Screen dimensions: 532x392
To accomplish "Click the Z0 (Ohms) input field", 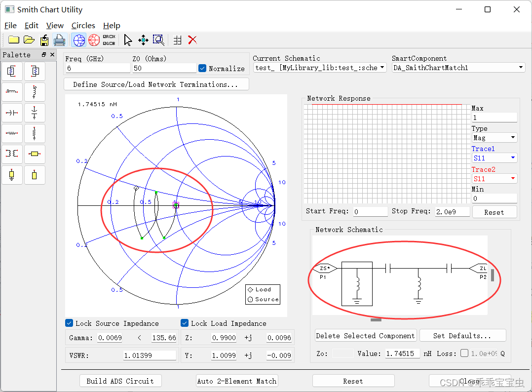I will [x=164, y=68].
